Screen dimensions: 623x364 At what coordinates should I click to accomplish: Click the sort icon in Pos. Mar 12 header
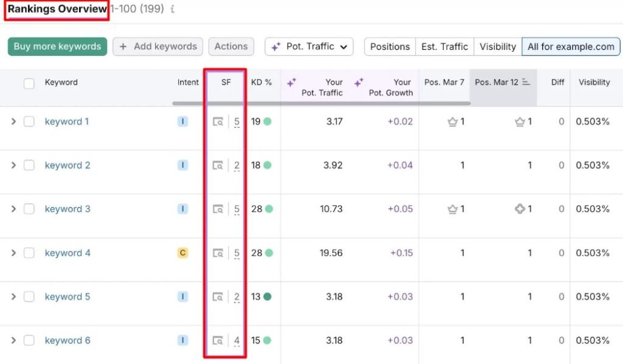(x=526, y=82)
